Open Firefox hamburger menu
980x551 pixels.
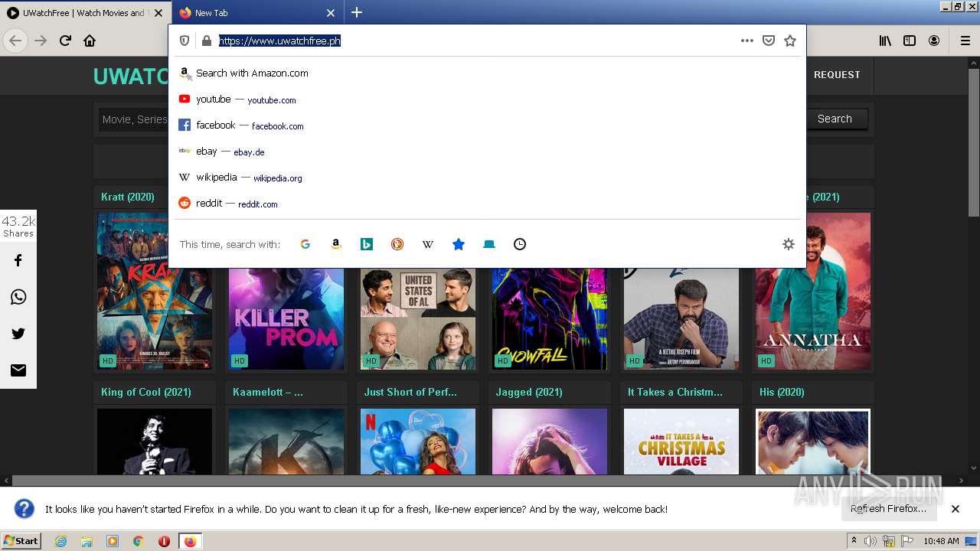965,41
